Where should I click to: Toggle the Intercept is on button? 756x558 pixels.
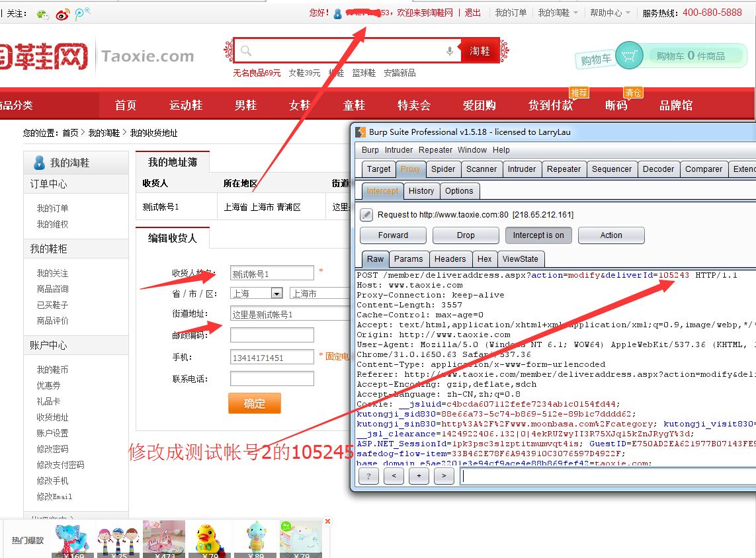click(538, 235)
